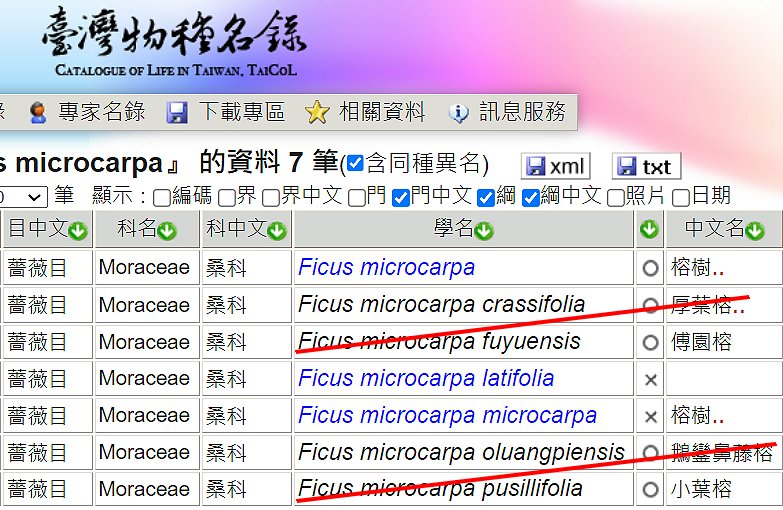Click the xml download floppy icon
This screenshot has height=510, width=783.
[536, 166]
